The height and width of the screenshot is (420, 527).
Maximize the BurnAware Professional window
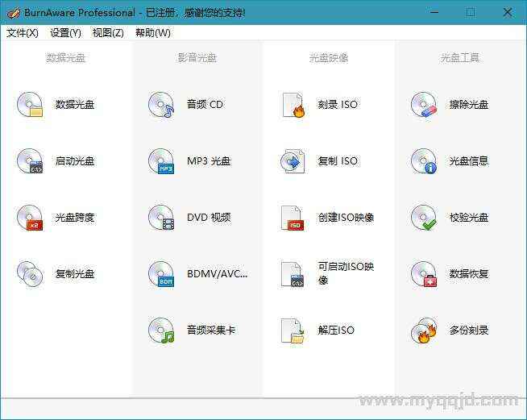[x=471, y=13]
